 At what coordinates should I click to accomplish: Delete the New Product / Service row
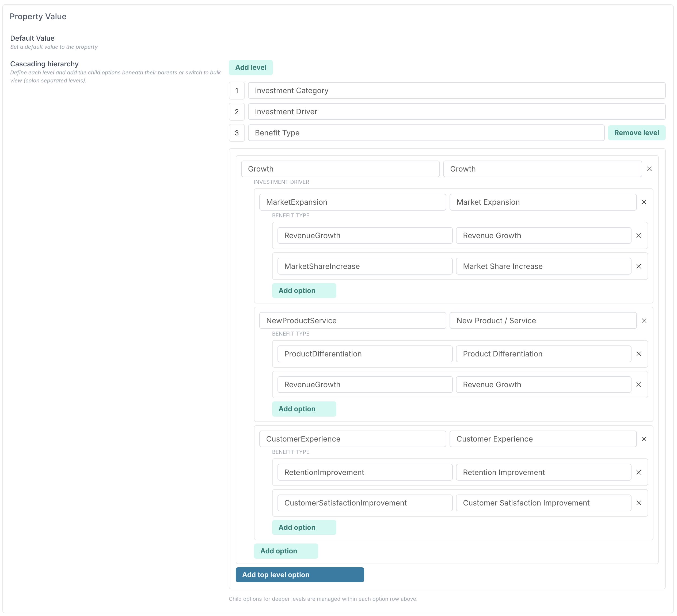[x=644, y=320]
